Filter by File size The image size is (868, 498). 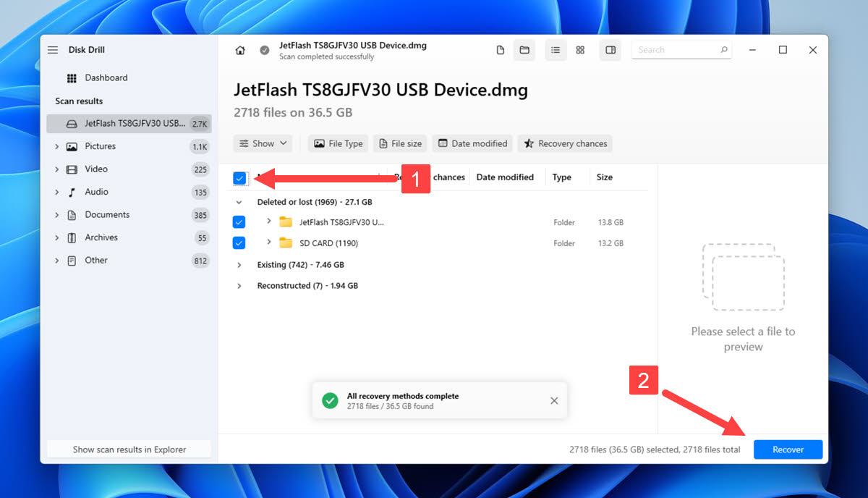(400, 144)
